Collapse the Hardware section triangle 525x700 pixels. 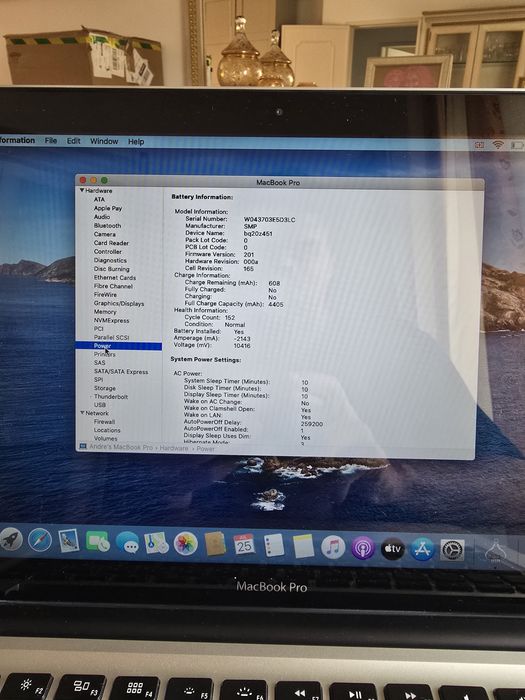tap(82, 190)
